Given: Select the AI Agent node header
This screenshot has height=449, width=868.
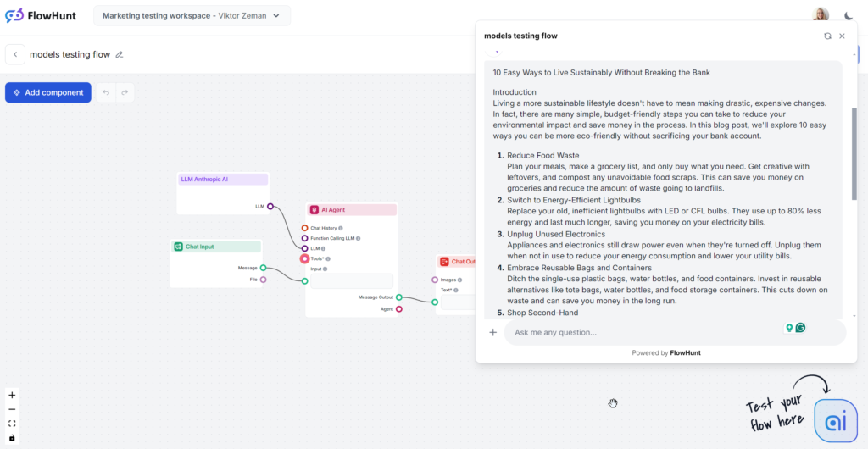Looking at the screenshot, I should click(x=352, y=209).
